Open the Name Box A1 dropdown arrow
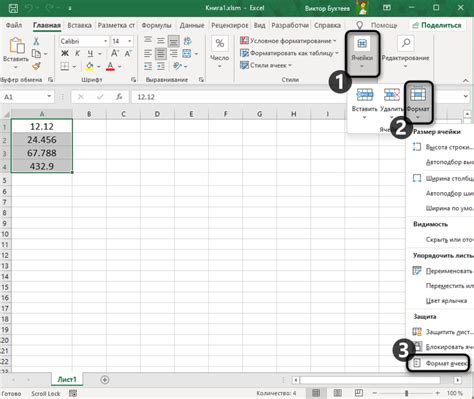Viewport: 474px width, 399px height. [x=49, y=97]
